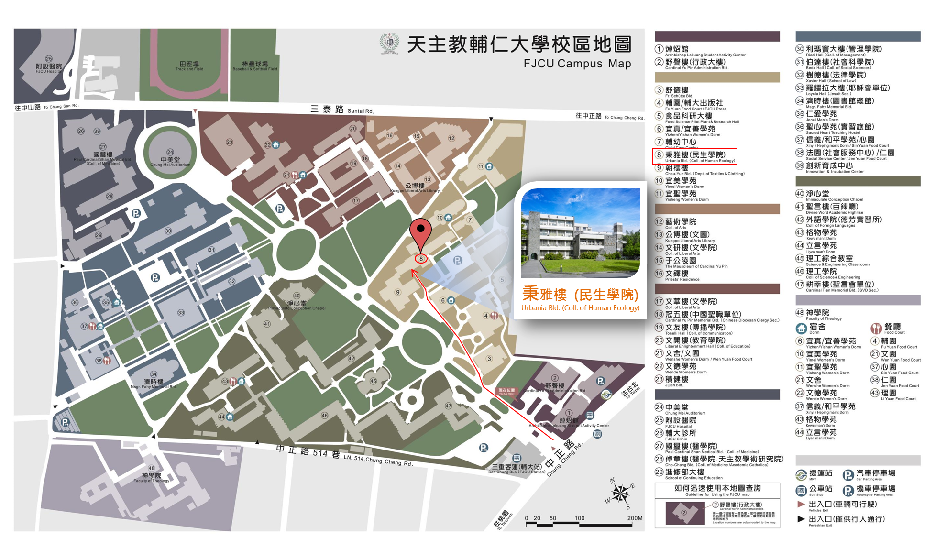The height and width of the screenshot is (560, 935).
Task: Click the lavender legend header above entry 48
Action: 858,300
